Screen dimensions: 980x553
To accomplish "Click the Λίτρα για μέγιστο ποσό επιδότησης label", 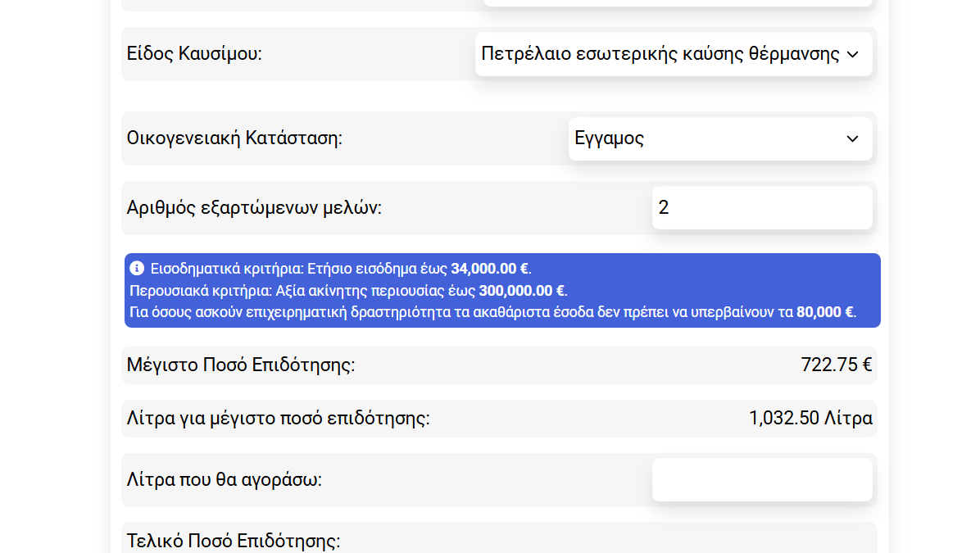I will 278,419.
